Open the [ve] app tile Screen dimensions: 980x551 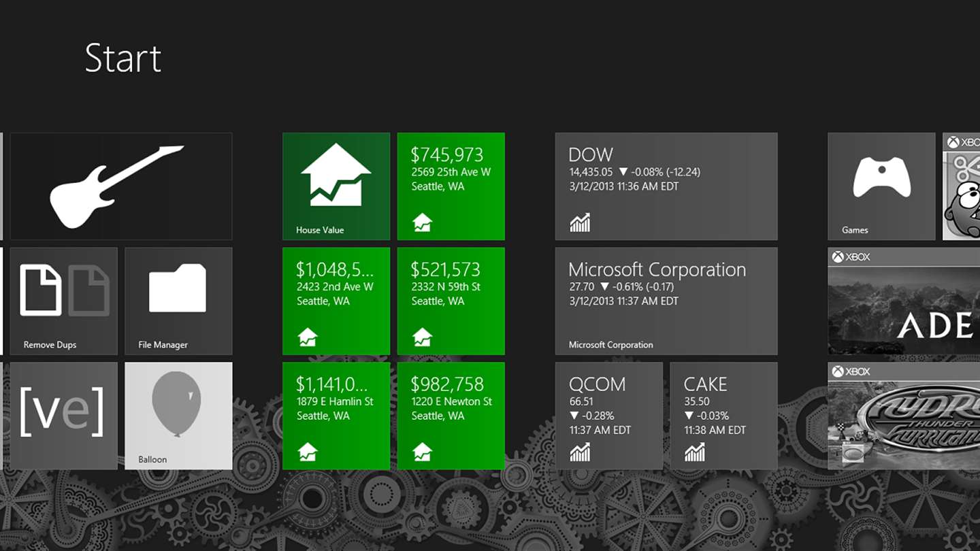pos(63,416)
